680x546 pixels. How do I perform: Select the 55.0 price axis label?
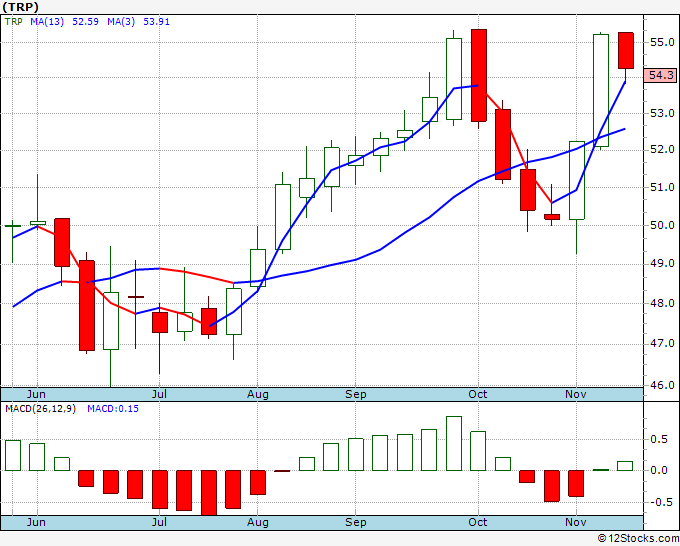click(662, 43)
